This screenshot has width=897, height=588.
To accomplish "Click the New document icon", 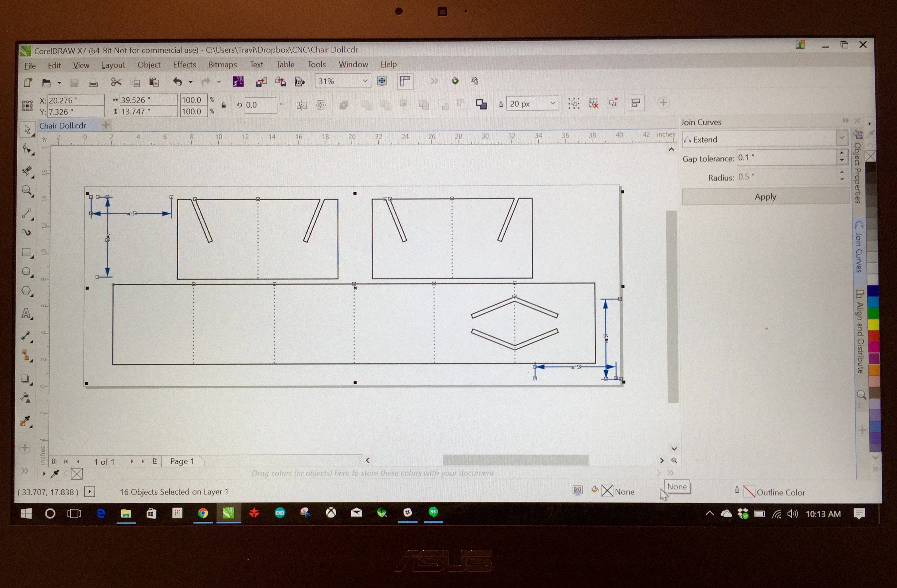I will coord(28,82).
